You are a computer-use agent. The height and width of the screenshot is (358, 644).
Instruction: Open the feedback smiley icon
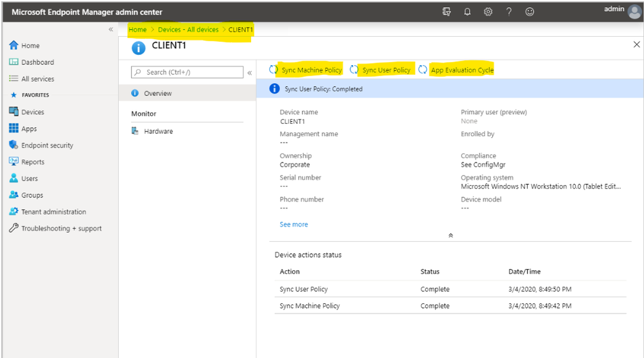click(530, 12)
